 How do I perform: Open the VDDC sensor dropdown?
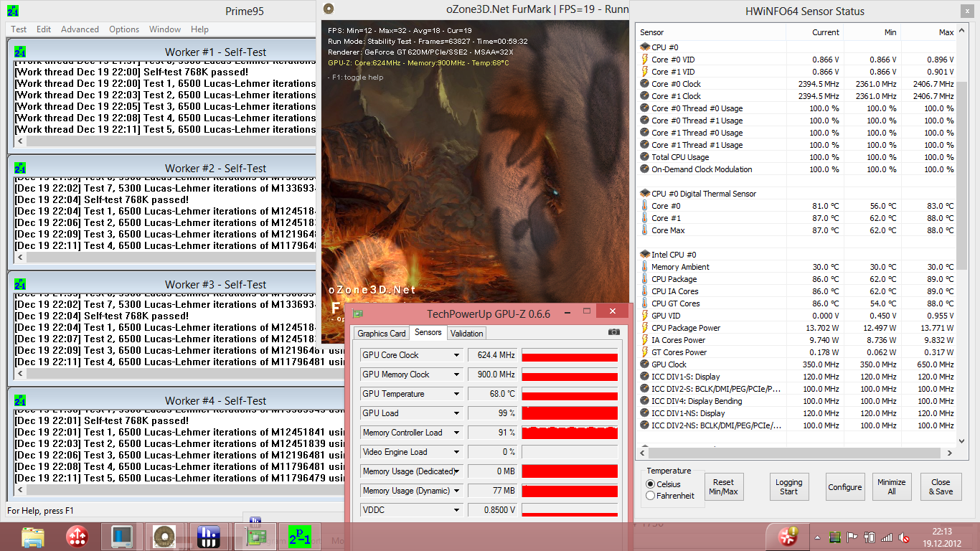pyautogui.click(x=456, y=510)
